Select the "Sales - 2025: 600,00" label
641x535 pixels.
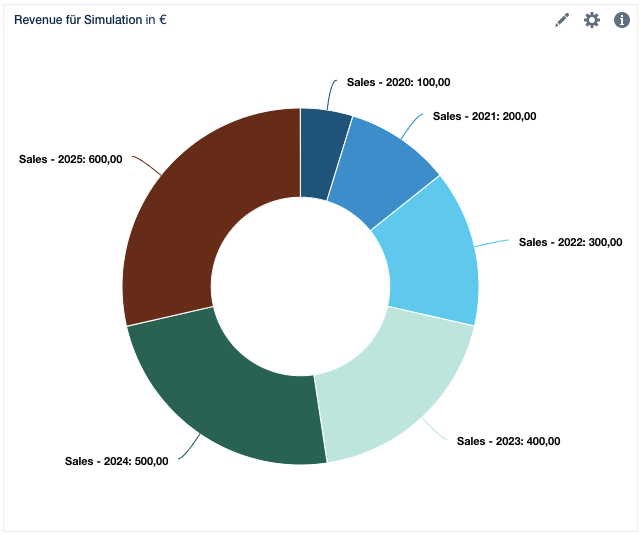point(70,159)
